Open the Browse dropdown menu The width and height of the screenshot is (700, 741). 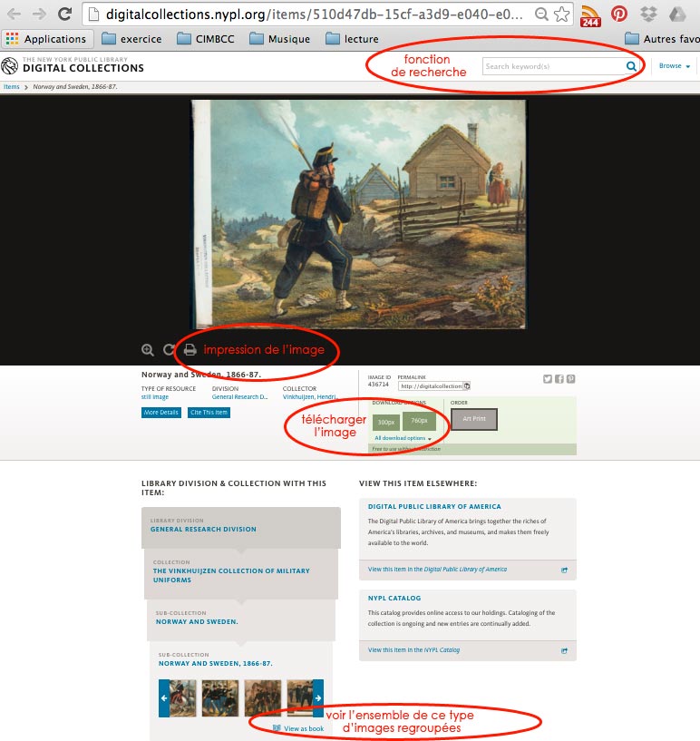674,66
